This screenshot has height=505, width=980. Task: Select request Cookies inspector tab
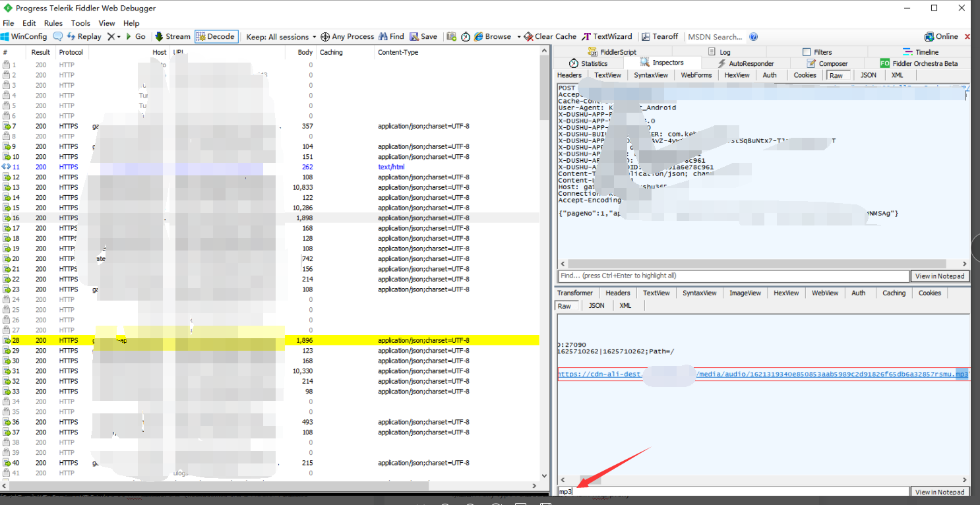pos(805,75)
